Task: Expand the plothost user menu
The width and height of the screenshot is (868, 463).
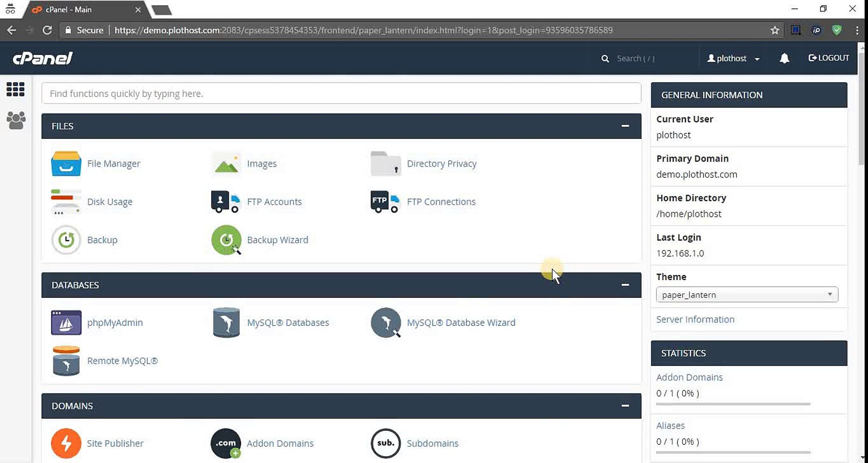Action: 733,58
